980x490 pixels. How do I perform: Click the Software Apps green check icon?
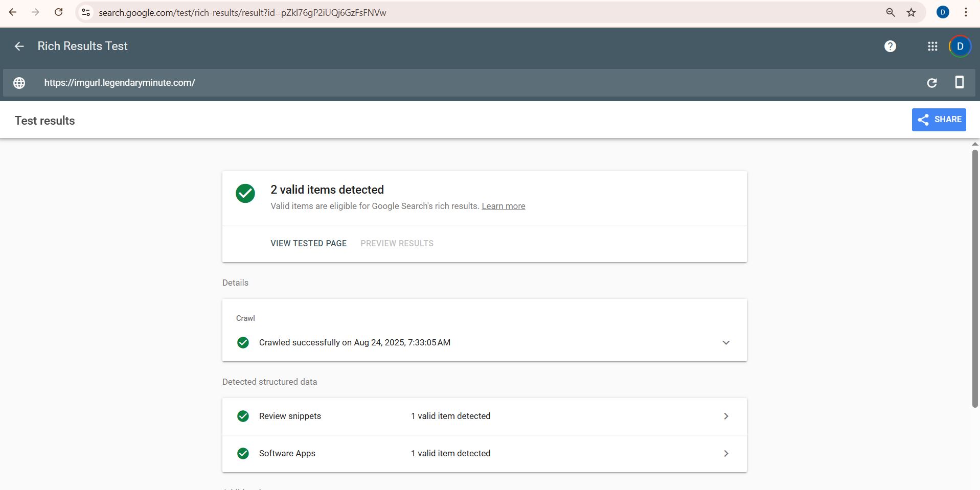tap(243, 453)
